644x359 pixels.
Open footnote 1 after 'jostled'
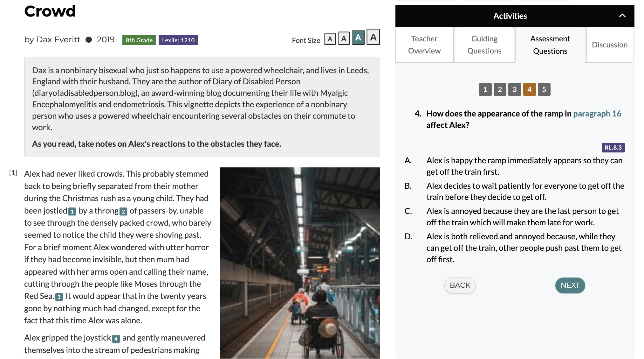72,211
